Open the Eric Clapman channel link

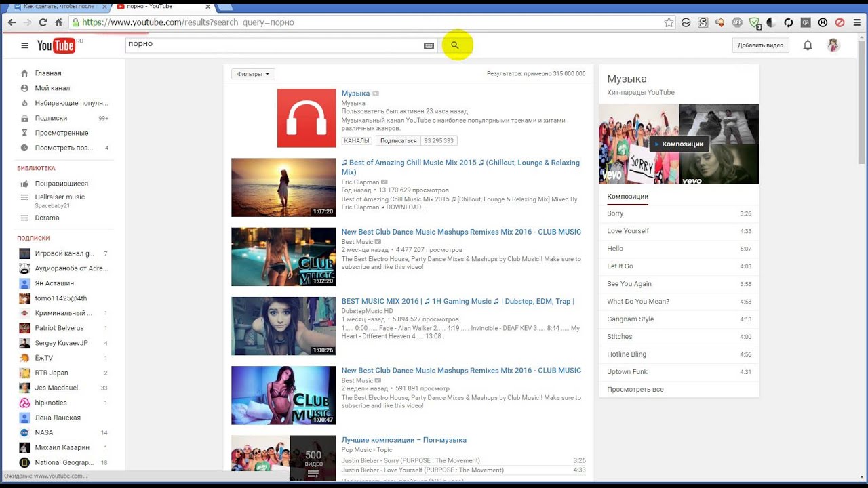coord(360,182)
